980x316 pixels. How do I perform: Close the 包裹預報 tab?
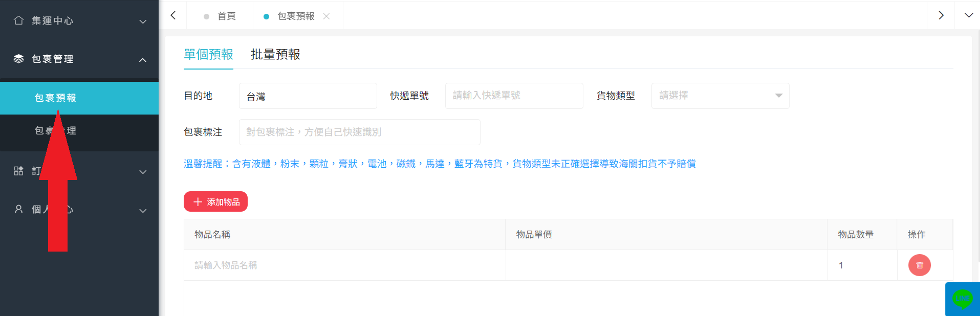coord(326,16)
